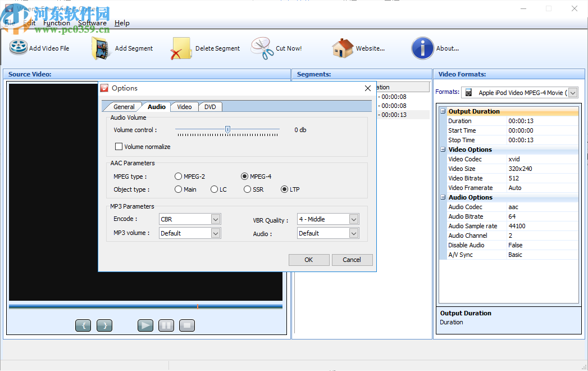Enable the Volume normalize checkbox
The width and height of the screenshot is (588, 371).
[x=118, y=146]
